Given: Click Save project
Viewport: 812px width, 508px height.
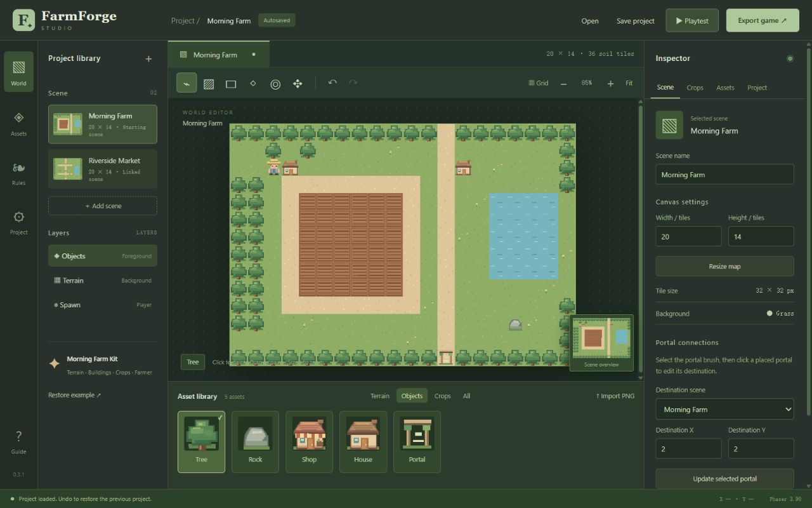Looking at the screenshot, I should coord(635,21).
